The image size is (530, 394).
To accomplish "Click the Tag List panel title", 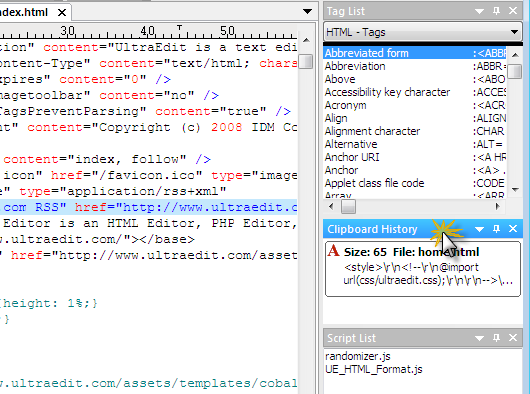I will [346, 11].
